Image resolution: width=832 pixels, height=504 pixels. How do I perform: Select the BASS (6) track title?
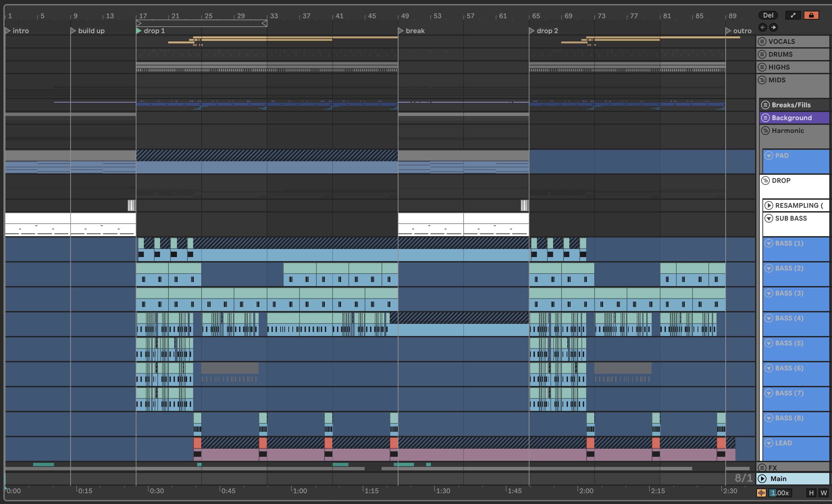[789, 368]
